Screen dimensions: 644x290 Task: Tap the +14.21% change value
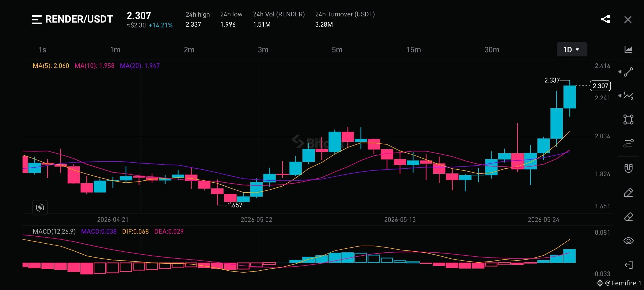coord(160,25)
